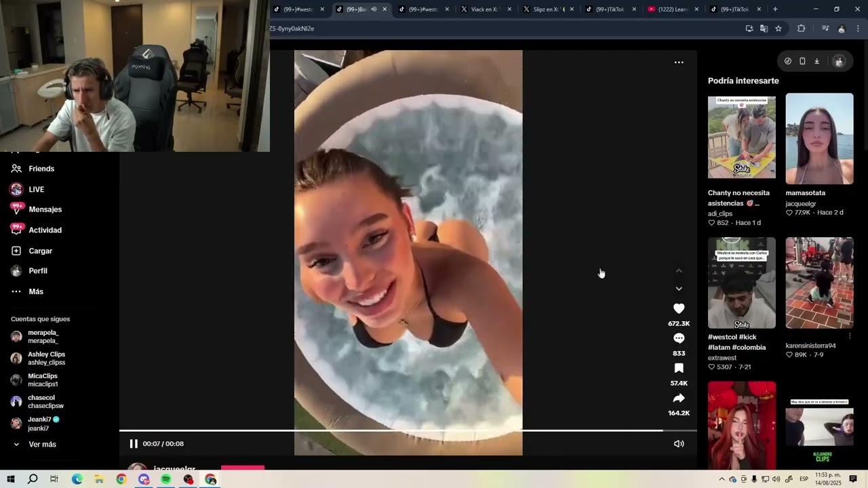Click the download desktop app icon

tap(816, 61)
